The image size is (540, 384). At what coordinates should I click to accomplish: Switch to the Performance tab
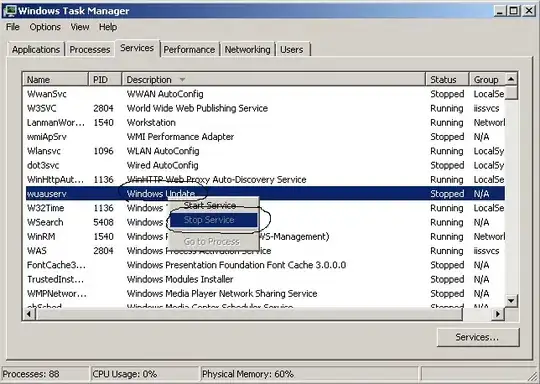189,50
